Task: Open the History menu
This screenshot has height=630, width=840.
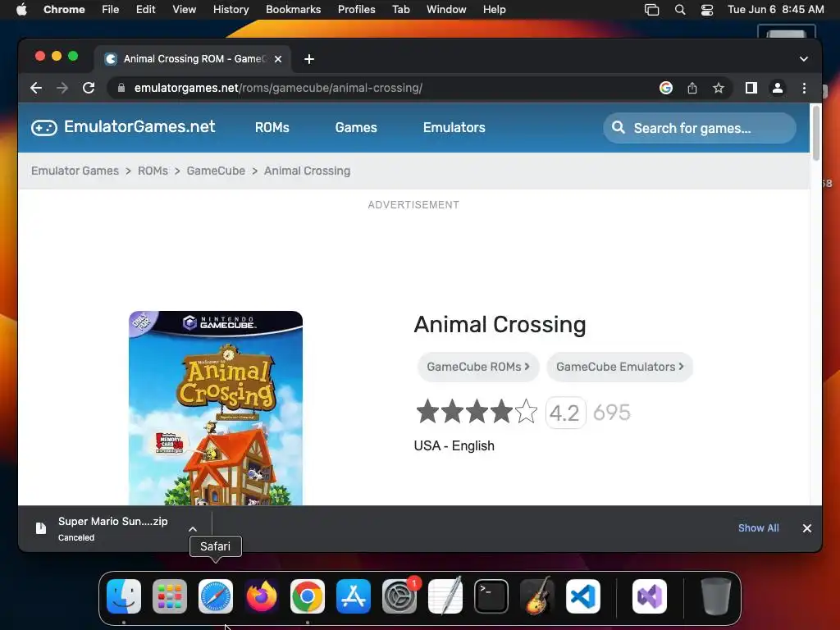Action: [231, 10]
